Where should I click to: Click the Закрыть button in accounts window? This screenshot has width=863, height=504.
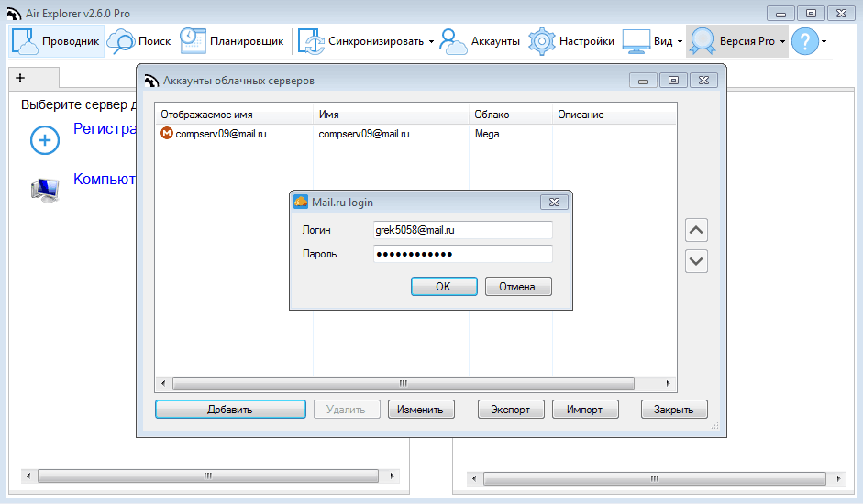point(674,410)
